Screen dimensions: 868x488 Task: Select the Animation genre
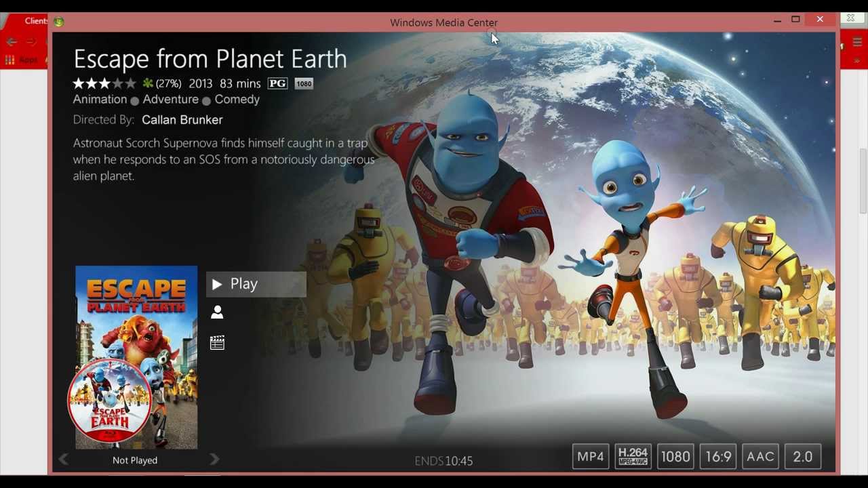(x=100, y=100)
